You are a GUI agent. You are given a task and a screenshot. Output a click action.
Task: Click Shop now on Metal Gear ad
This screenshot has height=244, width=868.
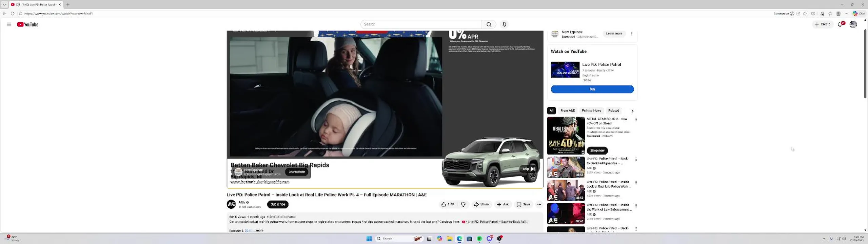[x=597, y=150]
